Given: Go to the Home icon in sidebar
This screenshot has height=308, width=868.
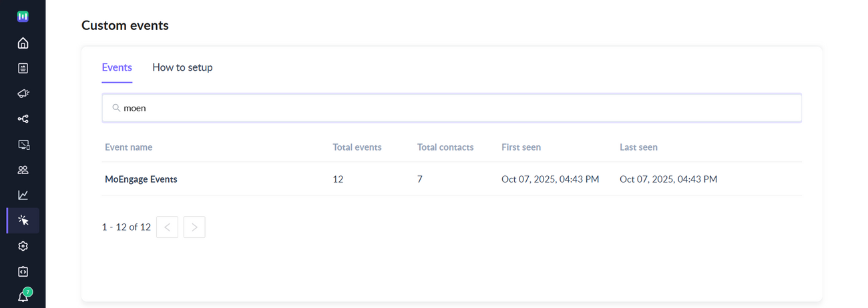Looking at the screenshot, I should point(23,43).
